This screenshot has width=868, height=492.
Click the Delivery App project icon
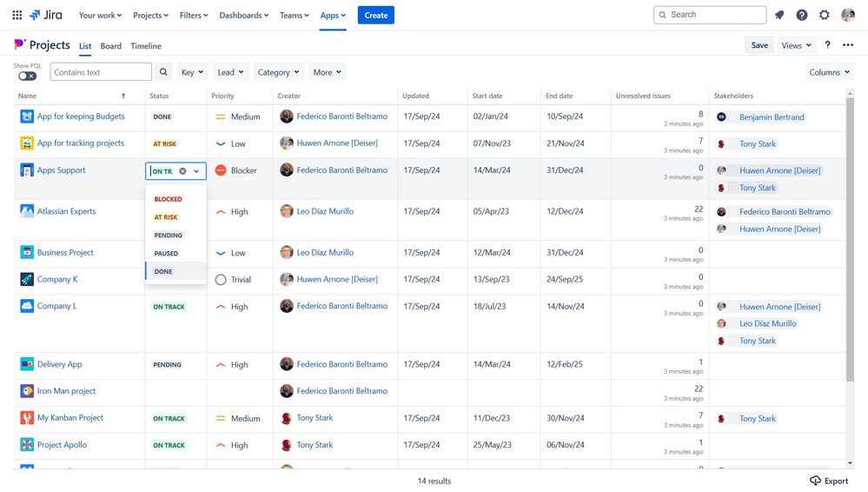(x=27, y=364)
